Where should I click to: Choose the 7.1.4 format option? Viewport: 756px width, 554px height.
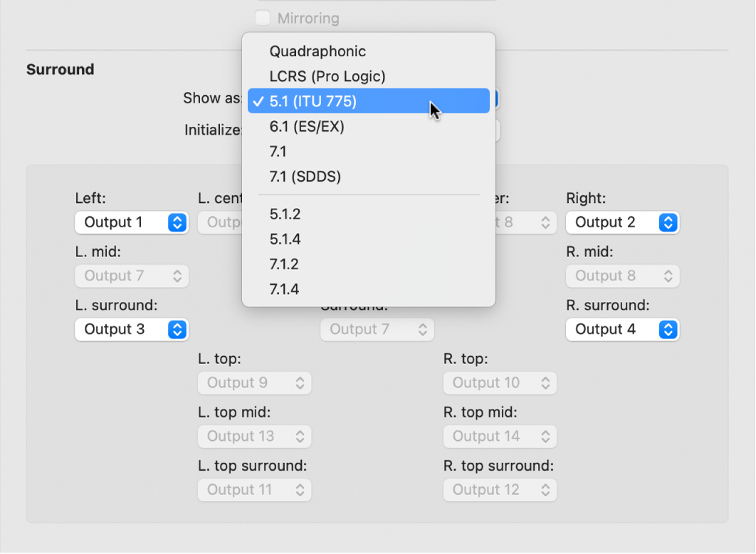[x=283, y=288]
